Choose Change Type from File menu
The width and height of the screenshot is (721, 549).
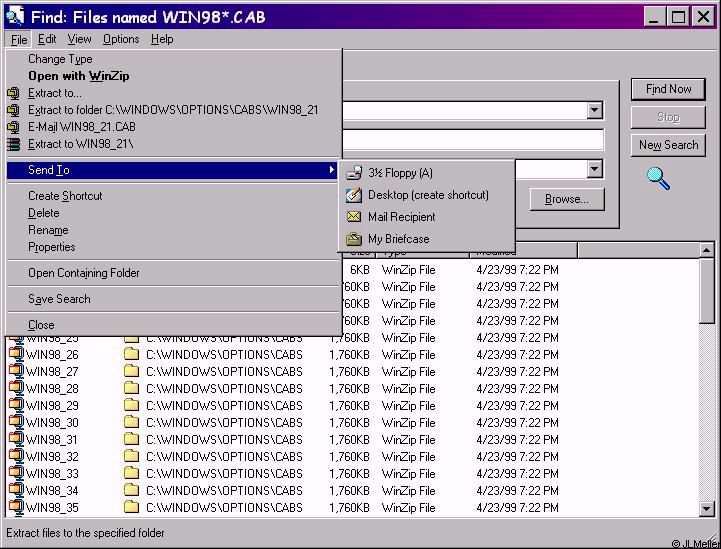click(x=174, y=59)
